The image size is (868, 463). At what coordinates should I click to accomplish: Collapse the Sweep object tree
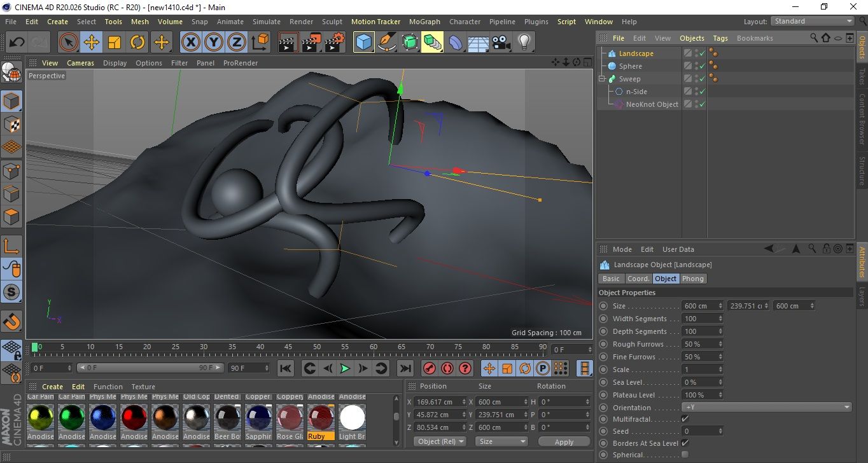pos(601,79)
